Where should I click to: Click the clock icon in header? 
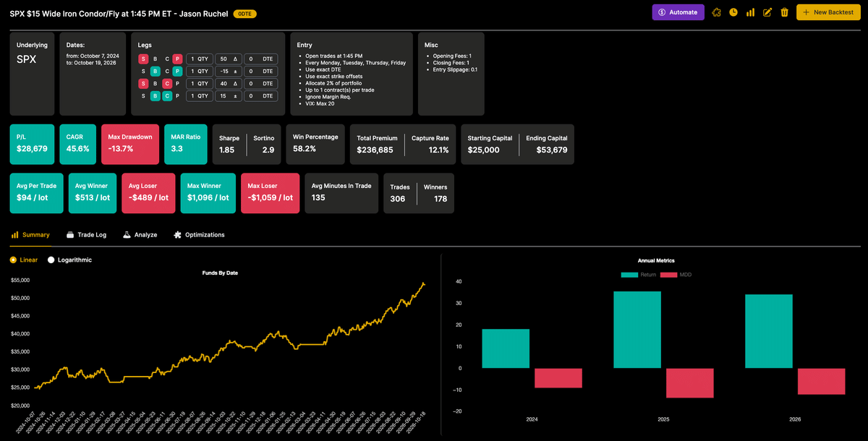[733, 12]
